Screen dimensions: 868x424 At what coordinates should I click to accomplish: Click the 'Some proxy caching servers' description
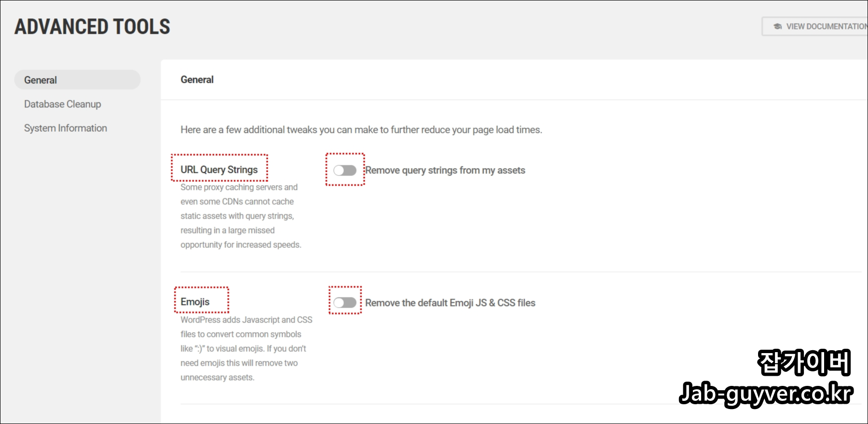pyautogui.click(x=241, y=216)
